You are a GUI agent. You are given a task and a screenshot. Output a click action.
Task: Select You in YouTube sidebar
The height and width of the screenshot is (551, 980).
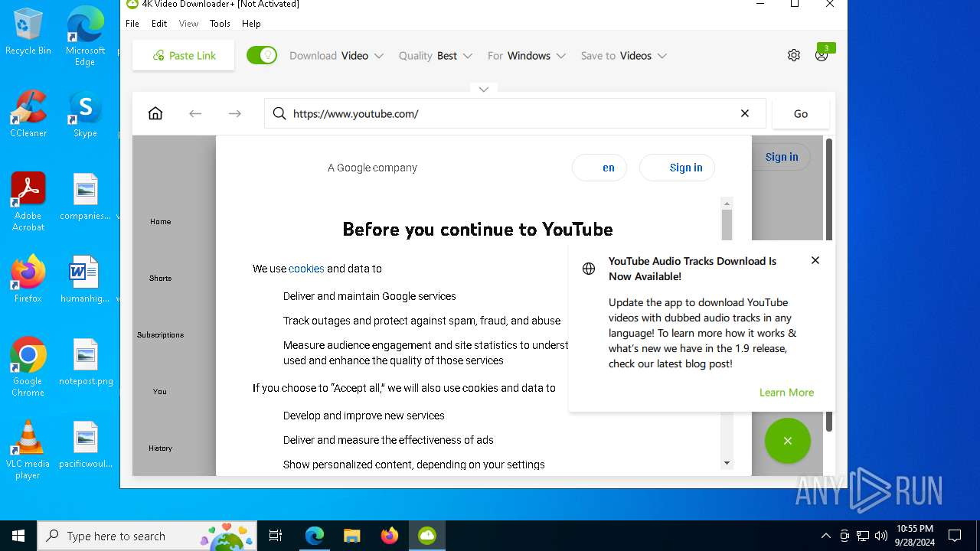[160, 392]
